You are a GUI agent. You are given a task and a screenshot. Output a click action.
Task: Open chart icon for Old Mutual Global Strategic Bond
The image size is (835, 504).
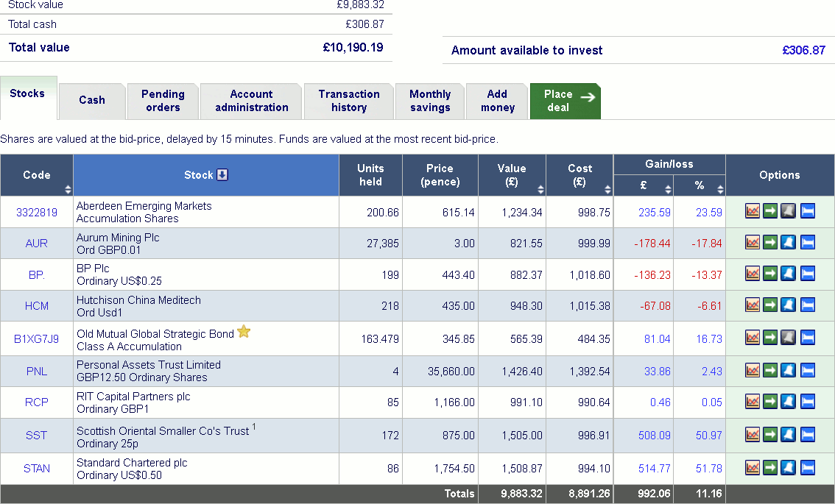click(752, 338)
